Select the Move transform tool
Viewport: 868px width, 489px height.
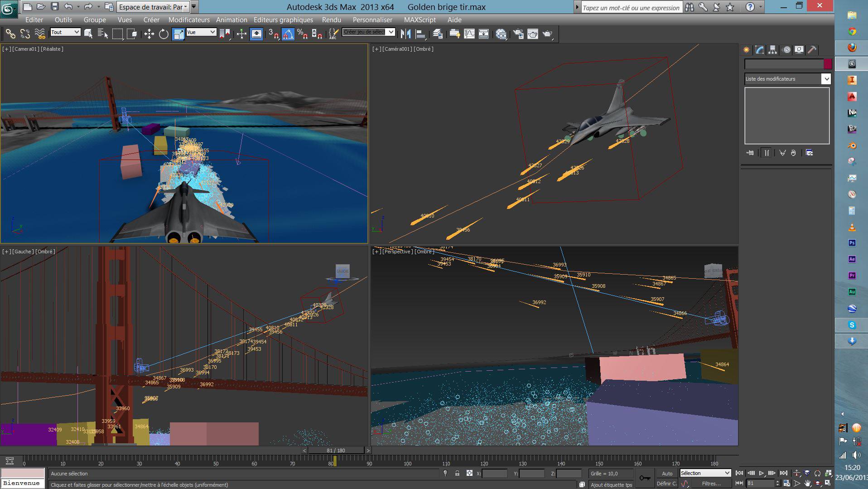[x=149, y=34]
